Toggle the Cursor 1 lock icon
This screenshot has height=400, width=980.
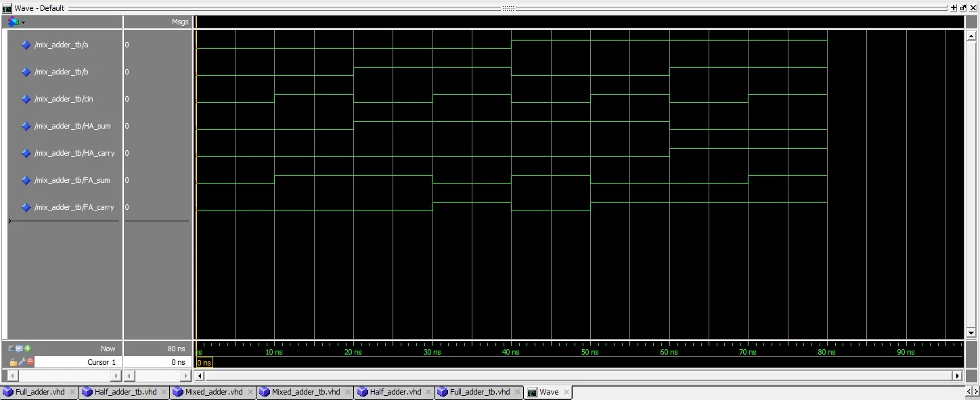[x=13, y=362]
